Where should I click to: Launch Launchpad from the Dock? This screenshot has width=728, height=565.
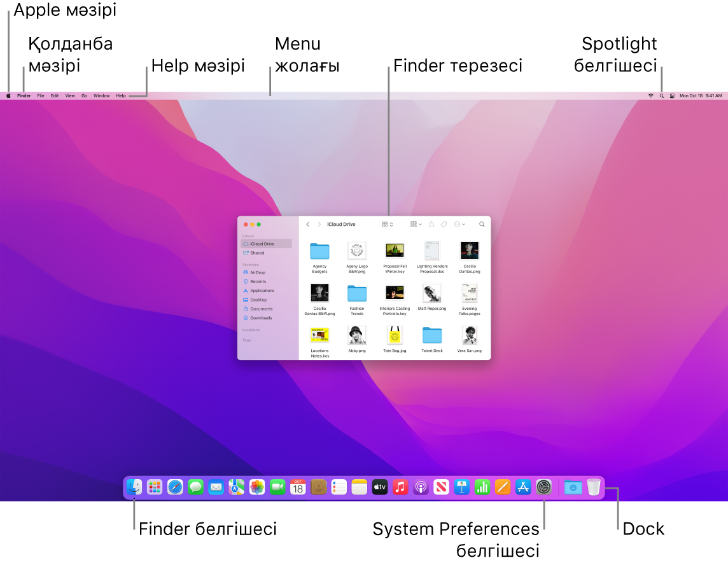coord(155,487)
